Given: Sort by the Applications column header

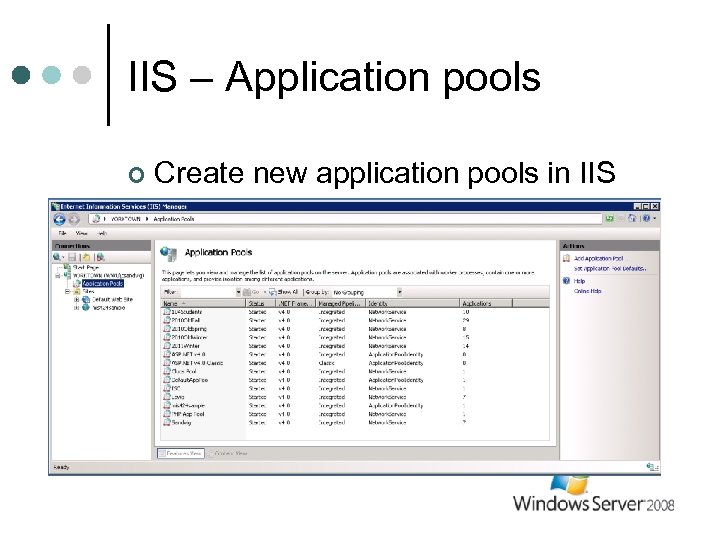Looking at the screenshot, I should click(x=486, y=304).
